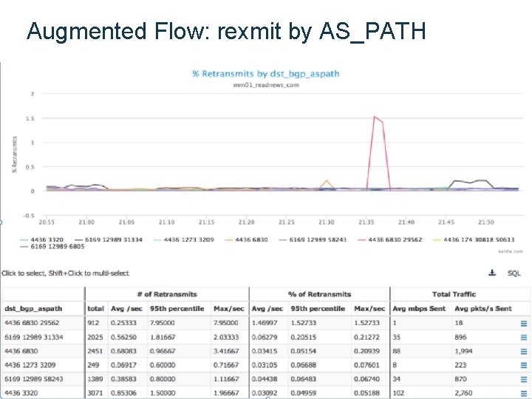Sort by Avg mbps Sent column
Screen dimensions: 532x399
(419, 309)
